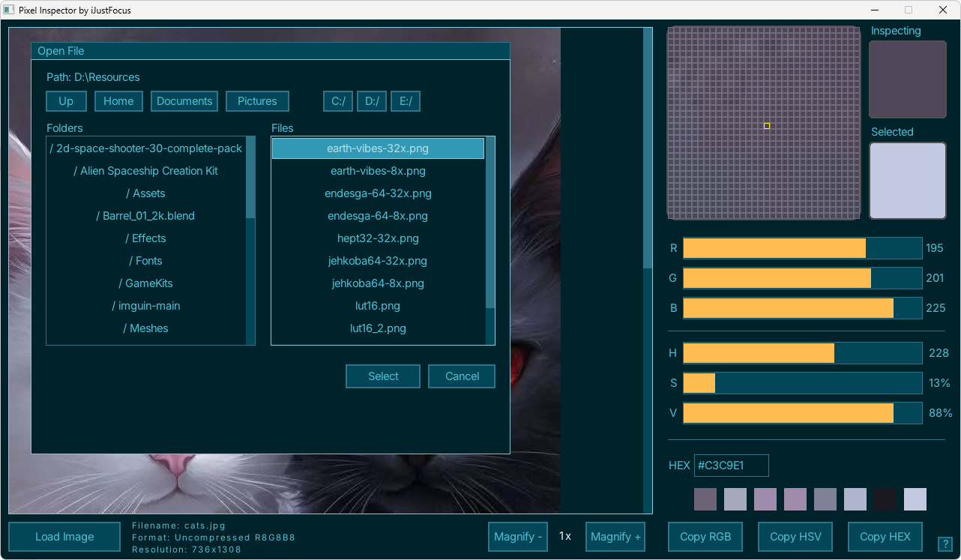Pick the last light lavender swatch
Image resolution: width=961 pixels, height=560 pixels.
[915, 499]
